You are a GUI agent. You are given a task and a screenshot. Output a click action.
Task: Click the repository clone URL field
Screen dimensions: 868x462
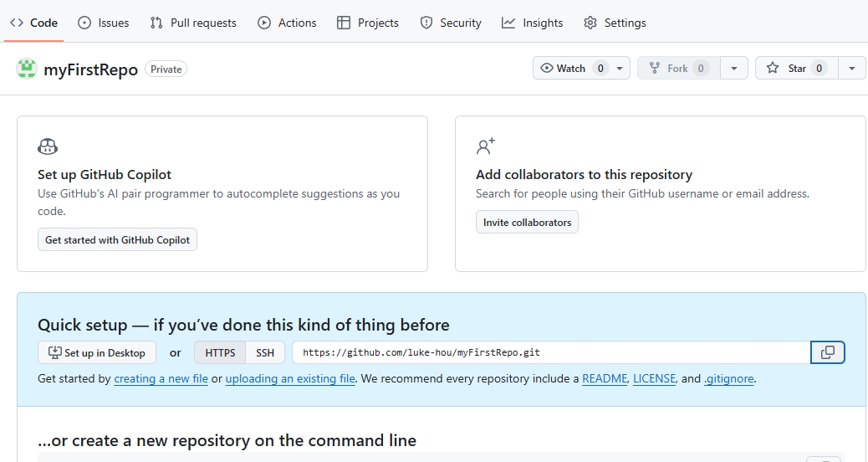pyautogui.click(x=551, y=353)
